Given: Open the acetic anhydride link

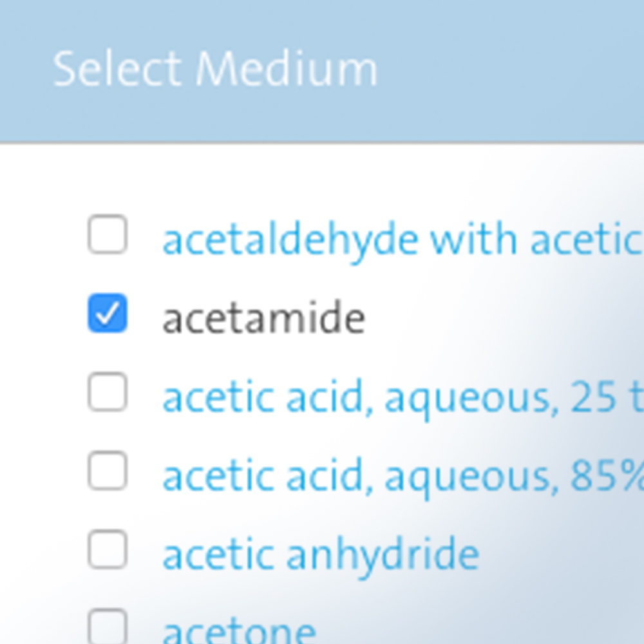Looking at the screenshot, I should pos(321,556).
